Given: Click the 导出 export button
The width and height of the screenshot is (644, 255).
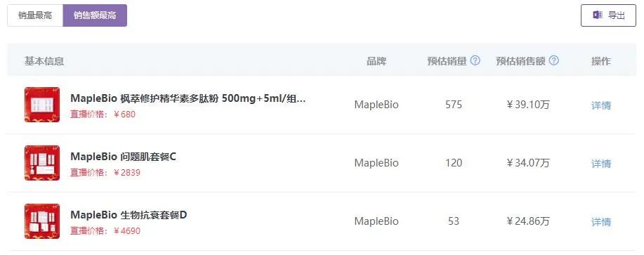Looking at the screenshot, I should [x=608, y=15].
